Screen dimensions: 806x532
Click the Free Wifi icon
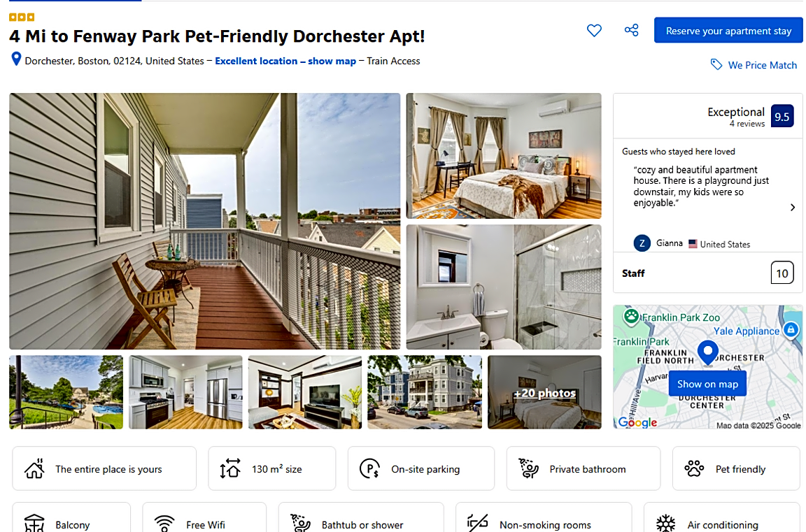tap(164, 524)
